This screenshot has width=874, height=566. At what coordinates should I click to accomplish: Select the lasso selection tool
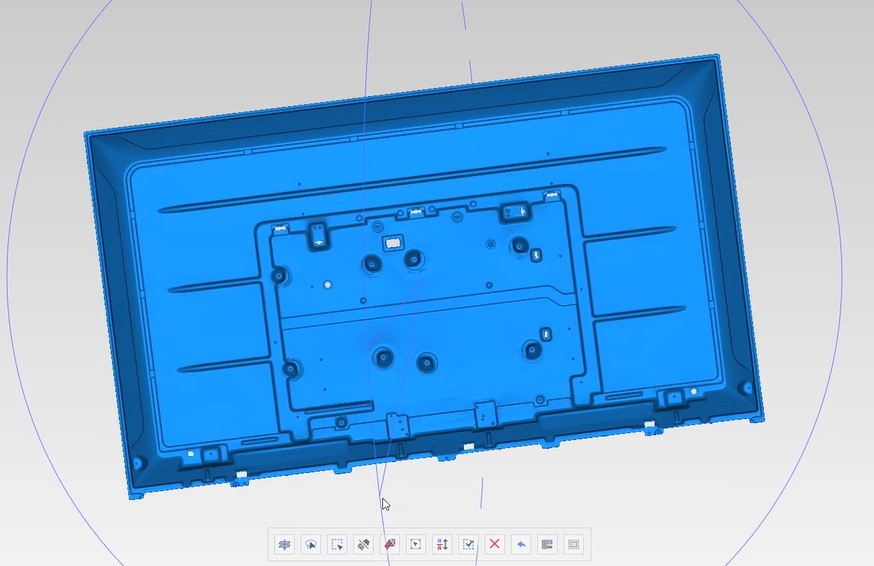click(310, 544)
